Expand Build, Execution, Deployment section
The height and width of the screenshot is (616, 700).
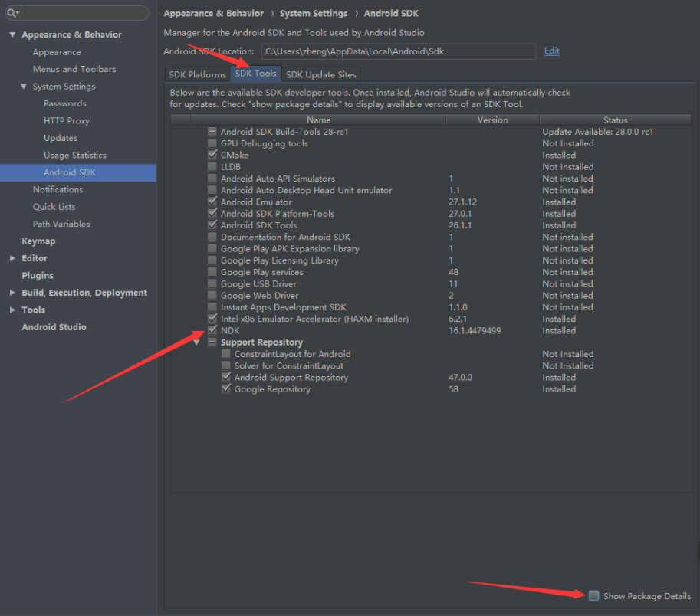[x=12, y=293]
